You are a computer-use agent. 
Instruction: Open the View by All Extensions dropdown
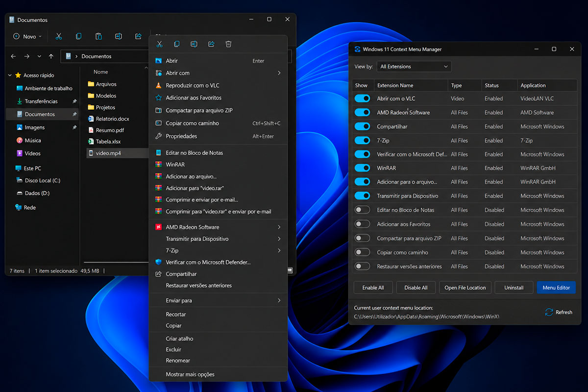click(x=414, y=67)
